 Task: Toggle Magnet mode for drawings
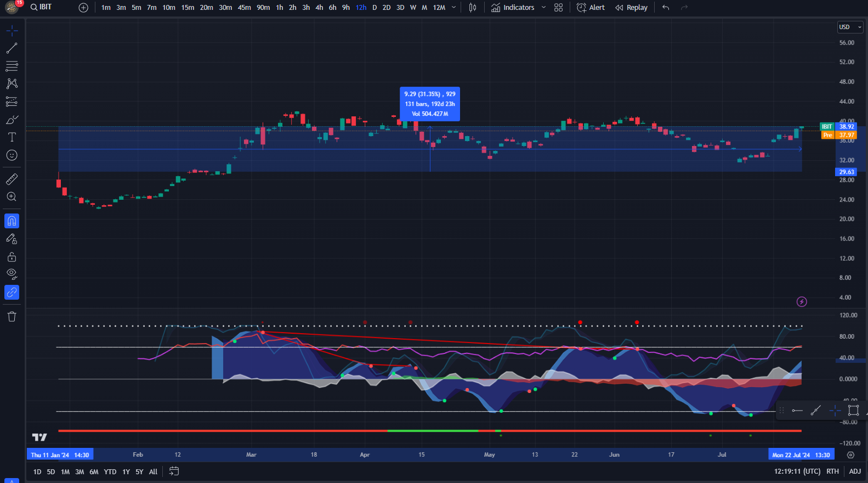(x=12, y=221)
